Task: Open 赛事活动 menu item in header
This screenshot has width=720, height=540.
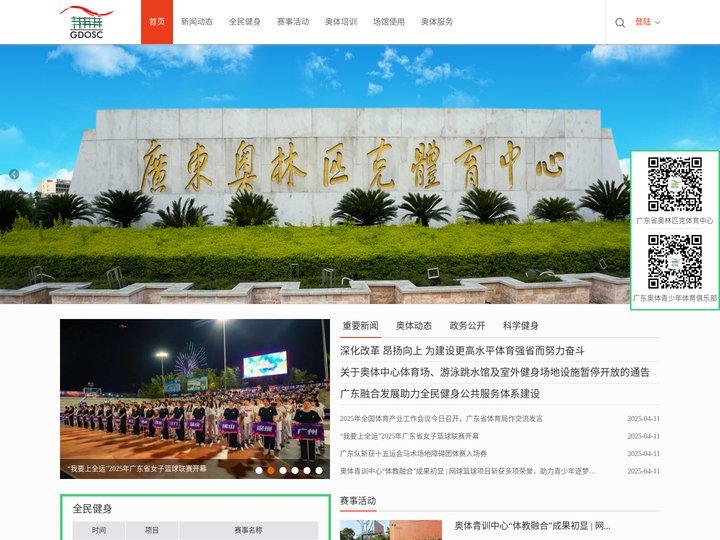Action: [x=293, y=22]
